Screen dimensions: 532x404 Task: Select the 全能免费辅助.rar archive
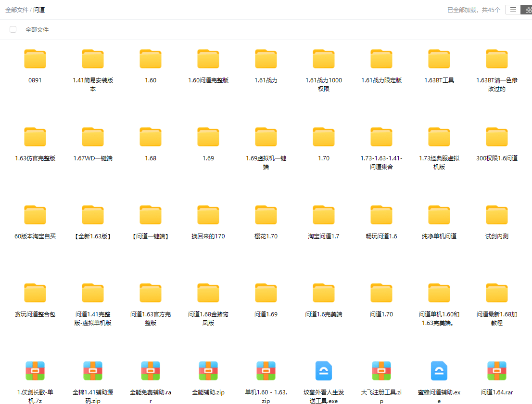point(150,371)
